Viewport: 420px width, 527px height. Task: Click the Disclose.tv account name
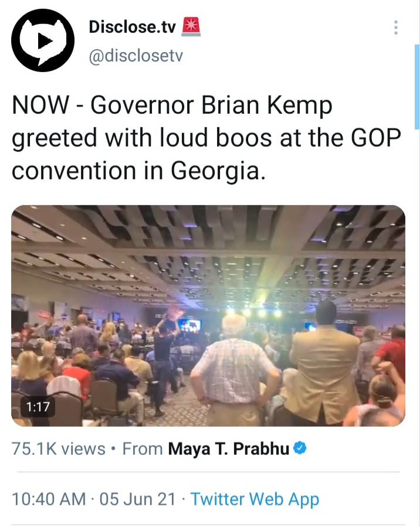pos(132,27)
